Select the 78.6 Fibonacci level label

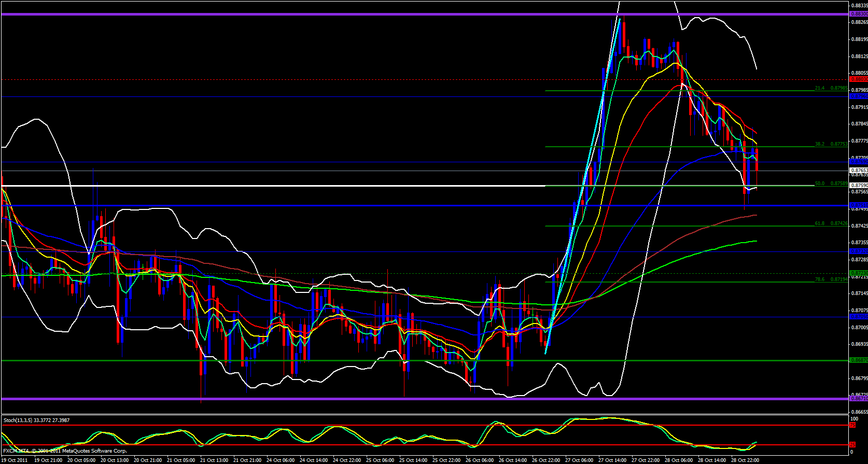click(831, 279)
